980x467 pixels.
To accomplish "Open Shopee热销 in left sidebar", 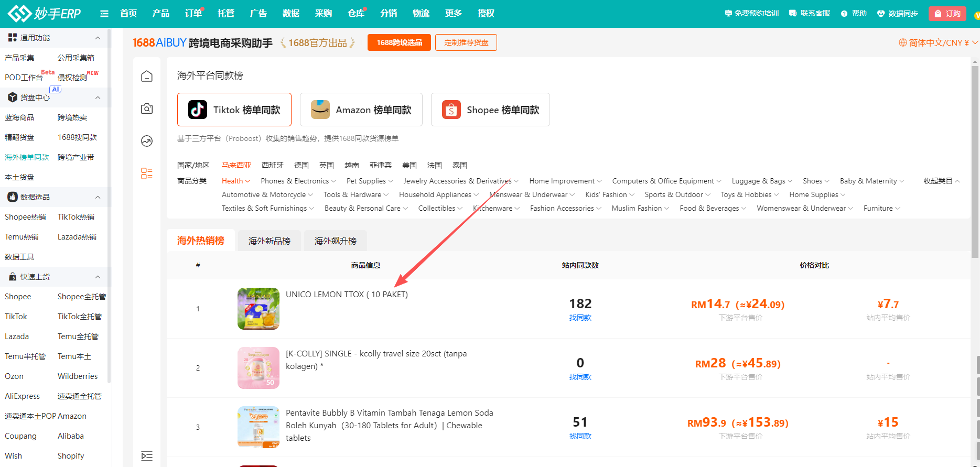I will [25, 217].
